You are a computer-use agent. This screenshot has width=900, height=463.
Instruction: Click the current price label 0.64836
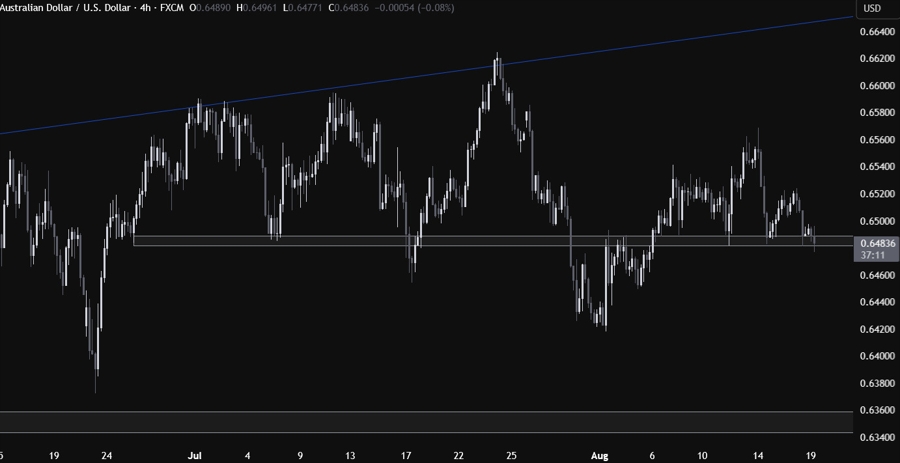[877, 243]
